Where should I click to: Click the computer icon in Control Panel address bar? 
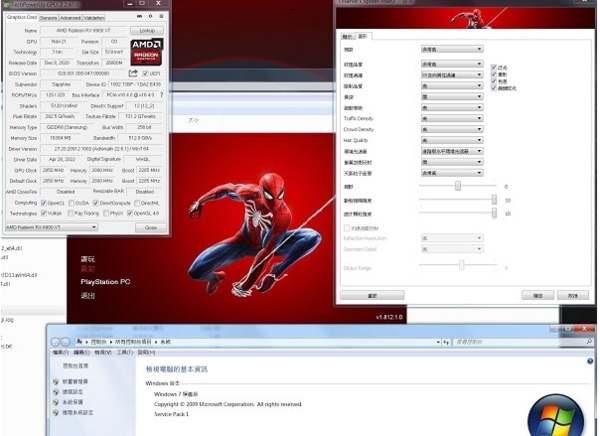tap(79, 341)
